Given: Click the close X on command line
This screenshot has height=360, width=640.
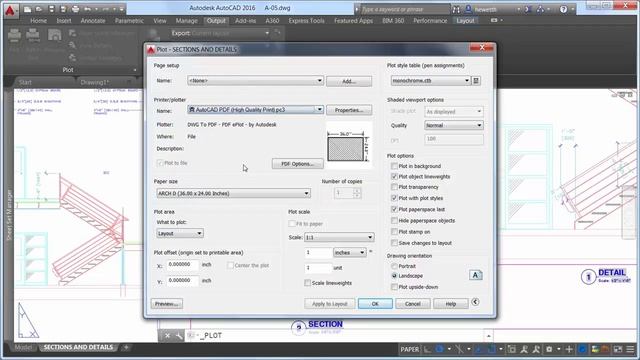Looking at the screenshot, I should [167, 336].
